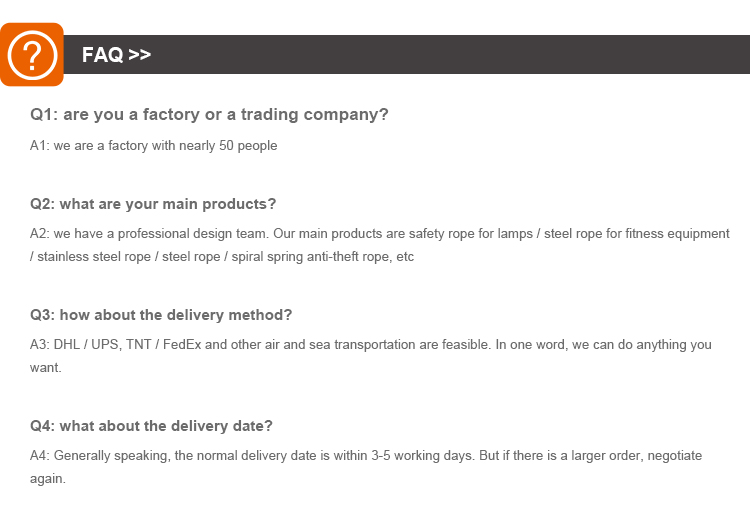Expand the Q2 main products question

[x=153, y=204]
